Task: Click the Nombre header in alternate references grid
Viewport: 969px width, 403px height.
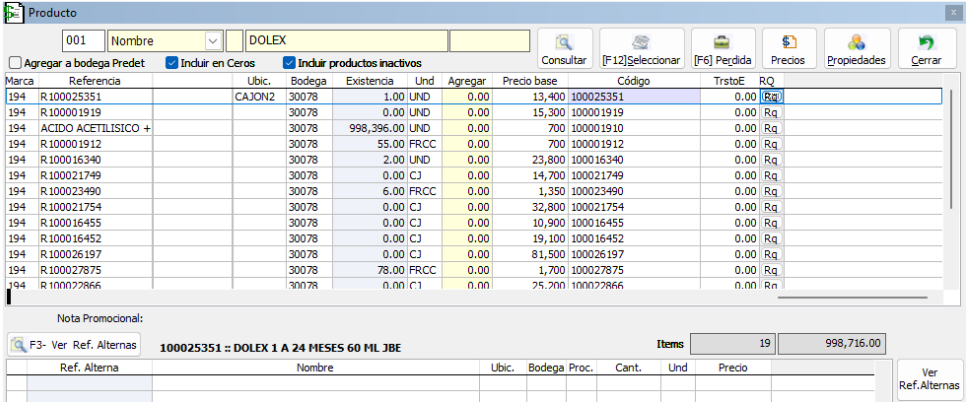Action: 315,368
